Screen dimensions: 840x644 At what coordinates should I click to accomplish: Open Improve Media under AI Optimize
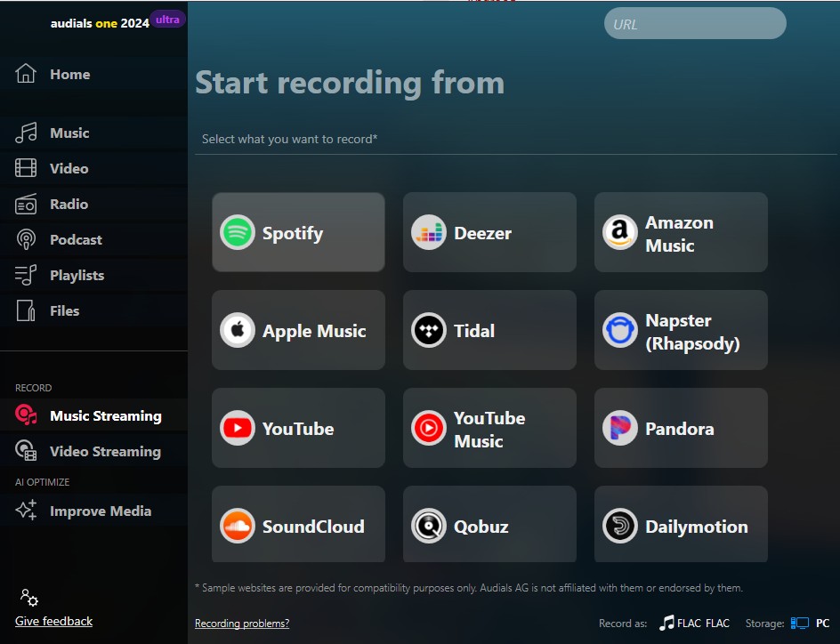93,511
